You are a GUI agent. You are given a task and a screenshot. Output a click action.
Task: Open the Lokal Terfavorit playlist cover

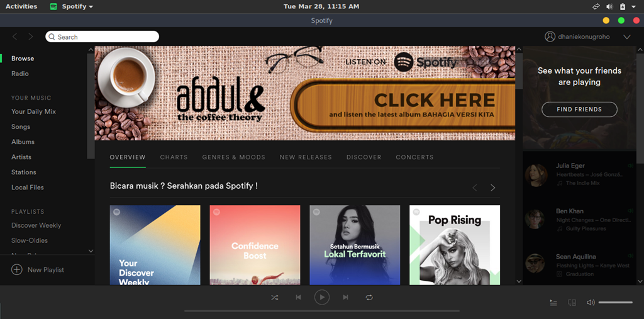pyautogui.click(x=355, y=245)
